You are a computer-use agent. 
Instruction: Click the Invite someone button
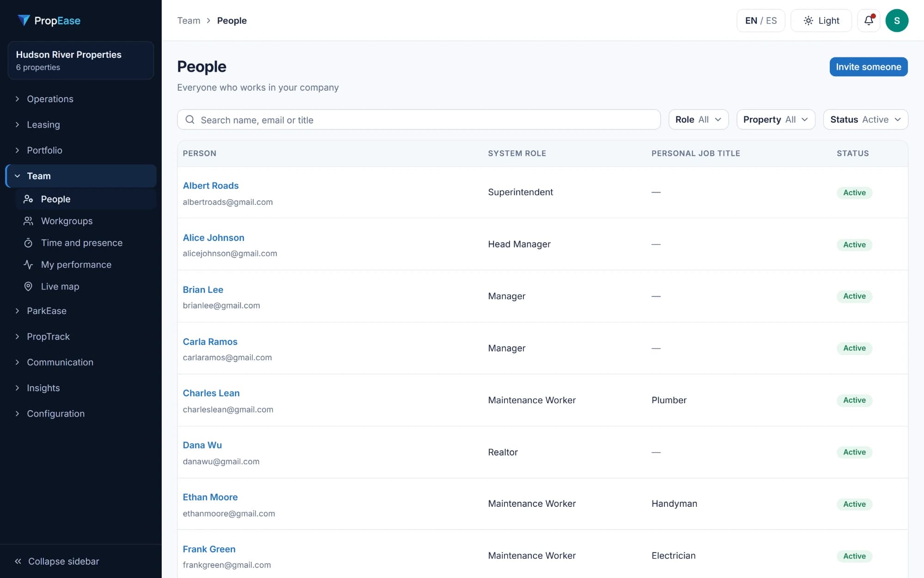pyautogui.click(x=869, y=67)
